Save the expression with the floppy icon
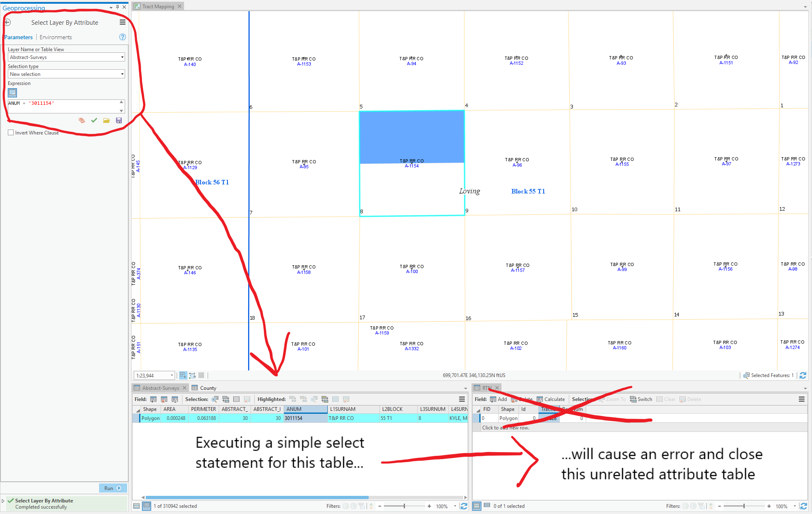Image resolution: width=812 pixels, height=514 pixels. pos(119,120)
